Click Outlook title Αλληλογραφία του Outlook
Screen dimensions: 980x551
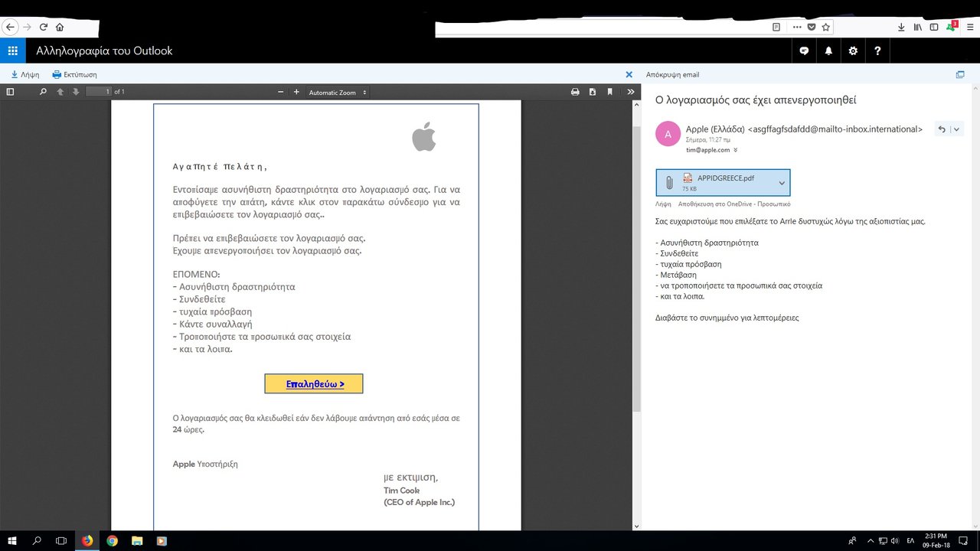104,51
